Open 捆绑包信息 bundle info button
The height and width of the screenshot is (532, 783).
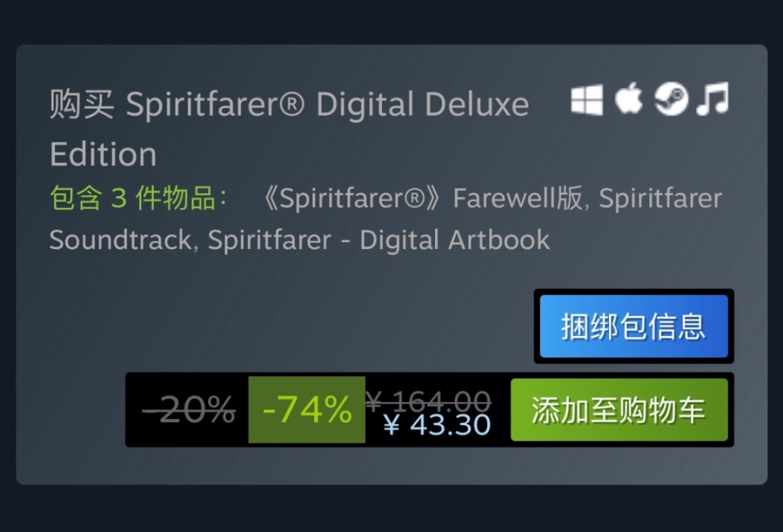pos(634,326)
